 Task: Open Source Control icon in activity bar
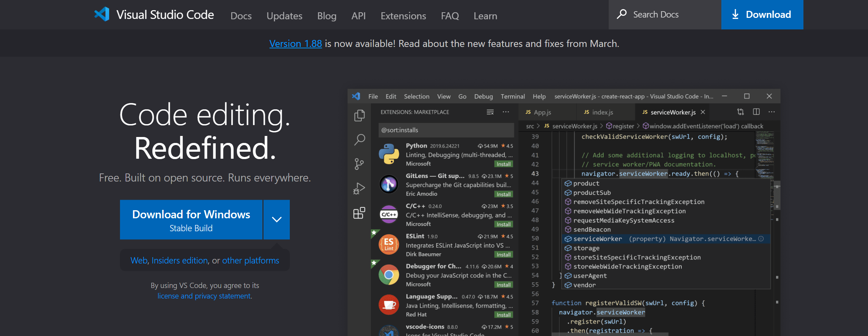click(x=359, y=164)
